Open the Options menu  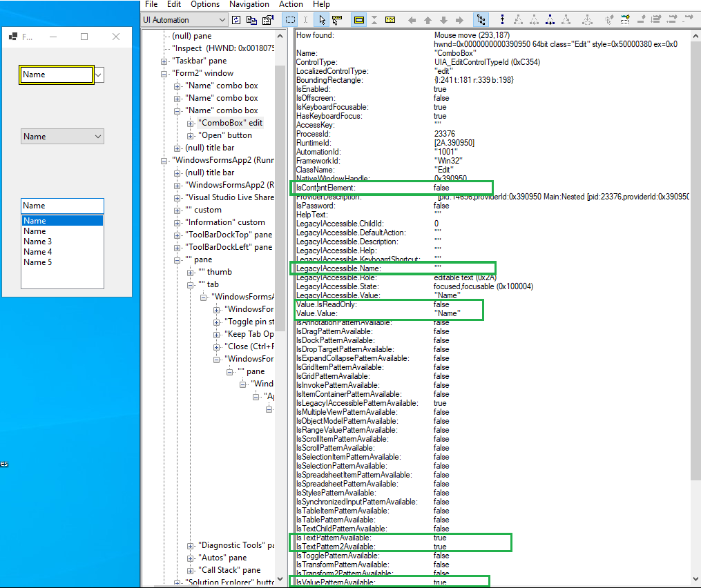[204, 5]
